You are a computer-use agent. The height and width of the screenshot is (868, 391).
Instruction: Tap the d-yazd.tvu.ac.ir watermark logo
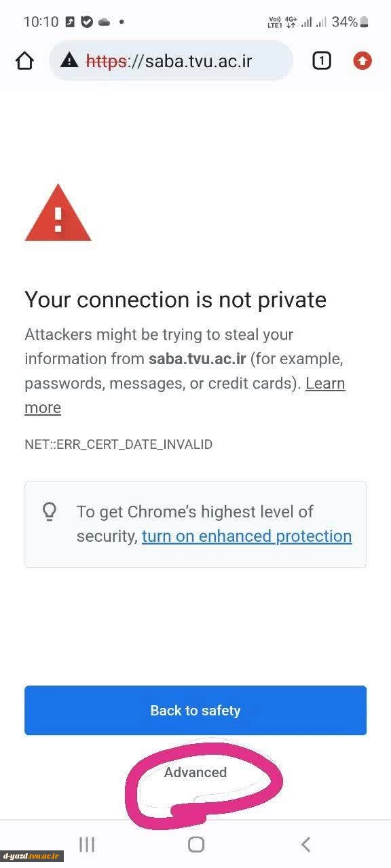[33, 856]
